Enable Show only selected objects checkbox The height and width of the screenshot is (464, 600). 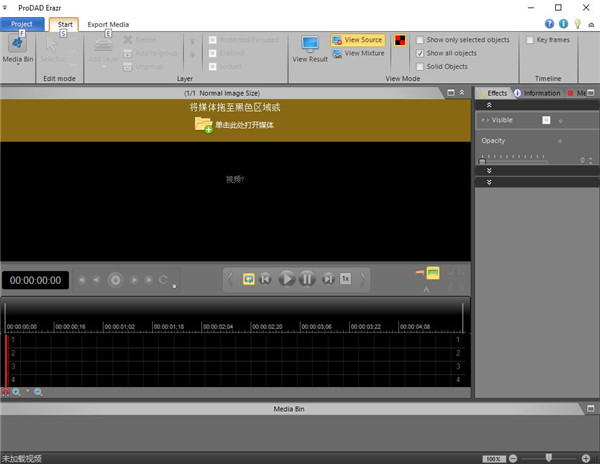click(x=421, y=40)
